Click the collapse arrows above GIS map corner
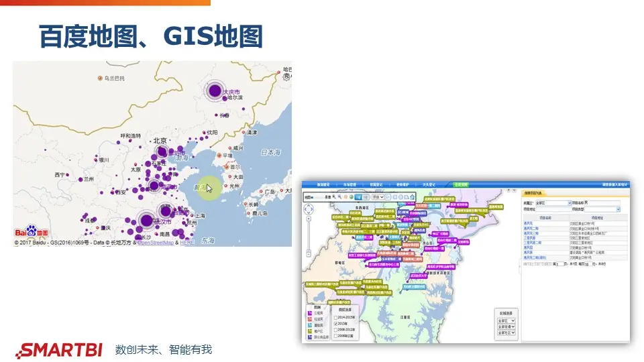 [511, 190]
